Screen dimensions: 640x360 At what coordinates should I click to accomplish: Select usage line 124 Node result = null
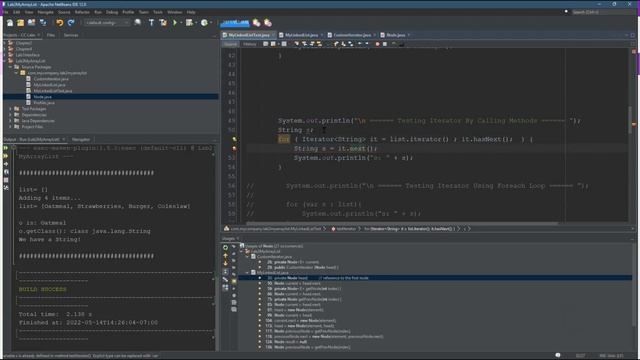pyautogui.click(x=287, y=342)
